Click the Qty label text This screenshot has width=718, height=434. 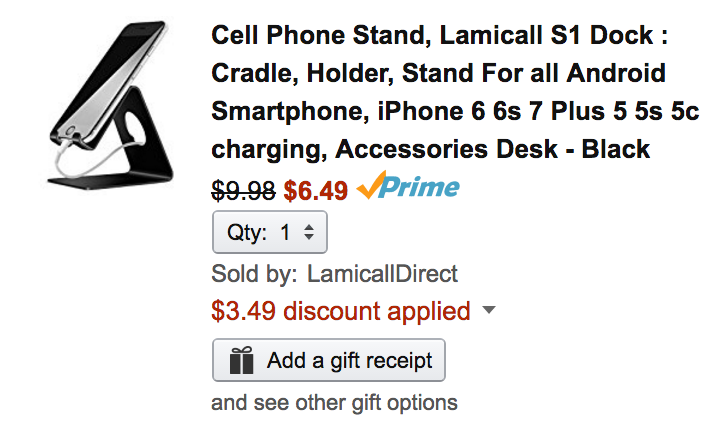[248, 233]
